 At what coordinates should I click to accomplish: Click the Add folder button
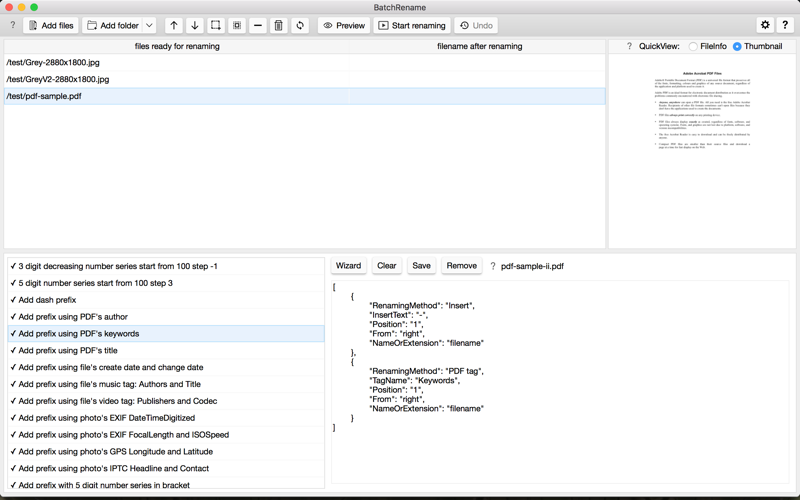coord(112,26)
